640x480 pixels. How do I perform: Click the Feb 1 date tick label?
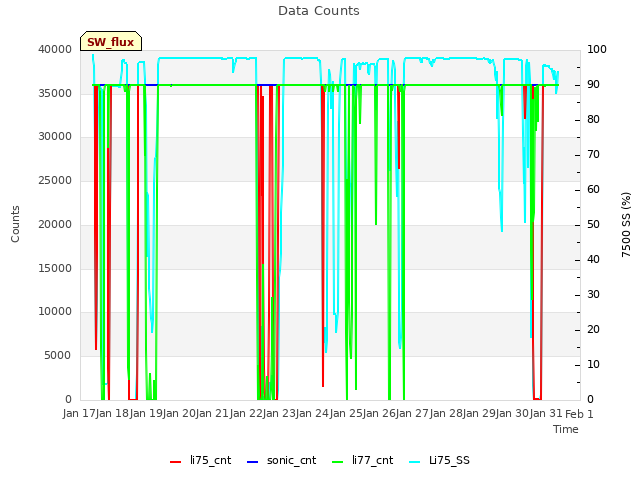coord(579,414)
